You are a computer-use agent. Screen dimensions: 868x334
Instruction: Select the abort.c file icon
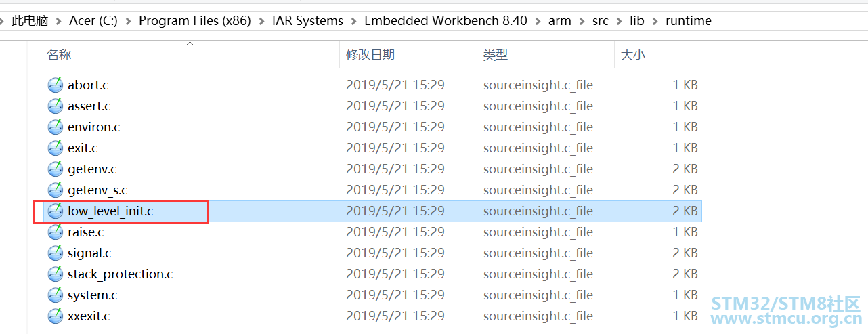56,85
